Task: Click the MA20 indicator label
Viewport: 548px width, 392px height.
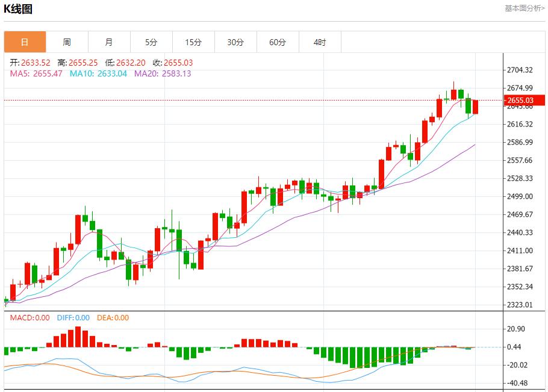Action: [x=162, y=73]
